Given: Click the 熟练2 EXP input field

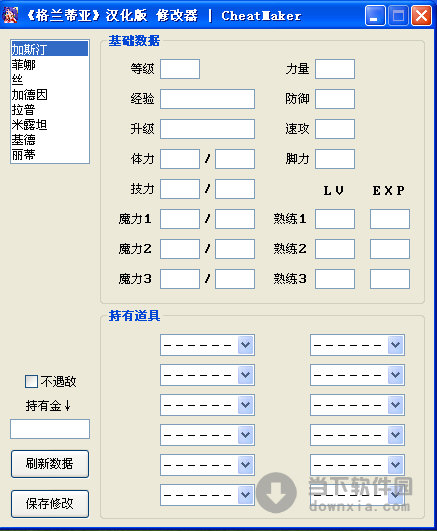Looking at the screenshot, I should (x=390, y=249).
